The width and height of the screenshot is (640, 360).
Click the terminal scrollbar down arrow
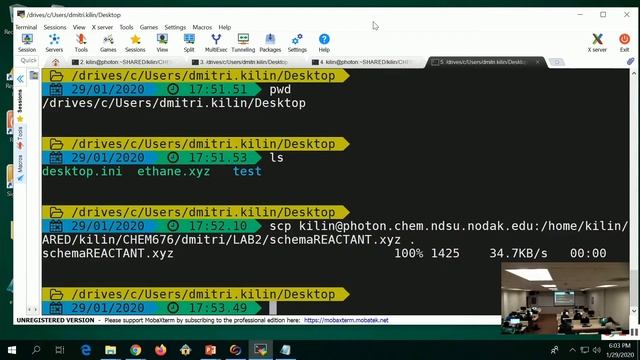pos(634,311)
